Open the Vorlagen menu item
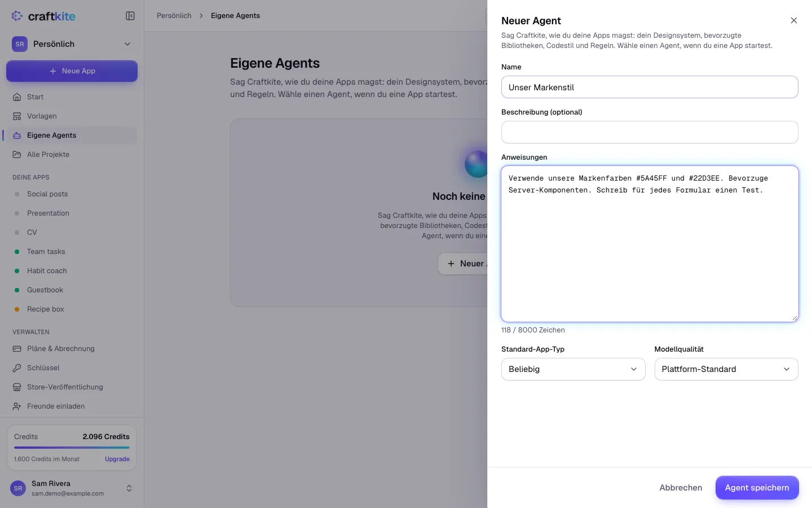The image size is (812, 508). [72, 116]
